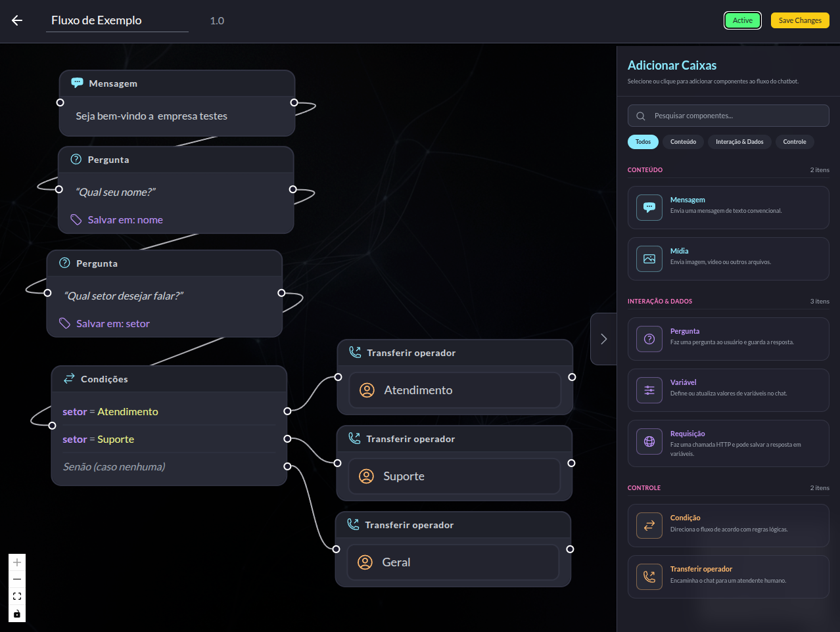This screenshot has height=632, width=840.
Task: Click the Mensagem node speech bubble icon
Action: 77,83
